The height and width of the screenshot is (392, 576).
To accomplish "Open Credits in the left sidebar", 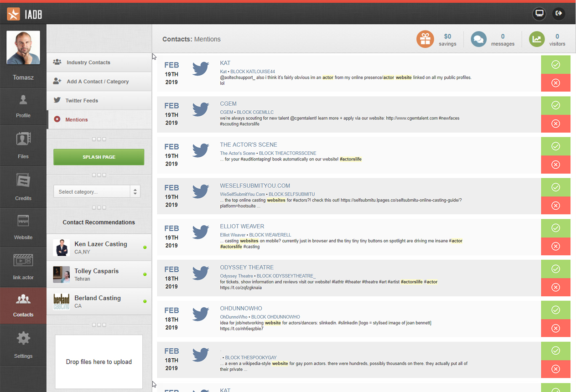I will 23,187.
